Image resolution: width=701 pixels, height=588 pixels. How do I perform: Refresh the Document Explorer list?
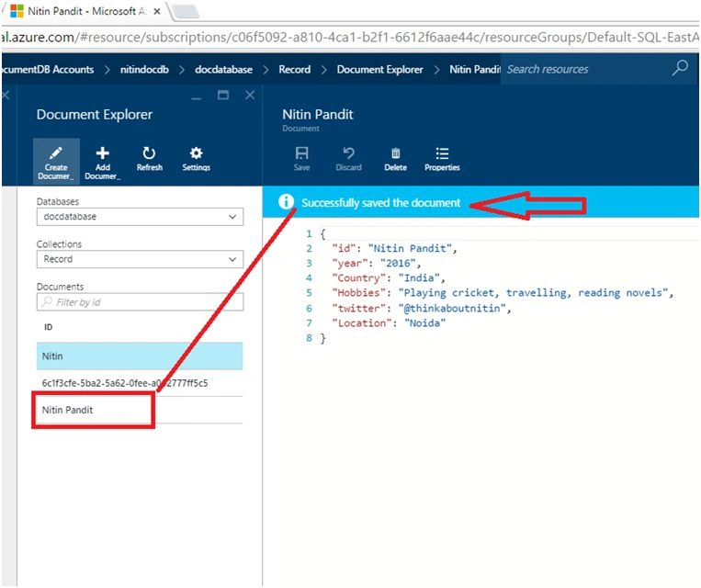click(150, 159)
